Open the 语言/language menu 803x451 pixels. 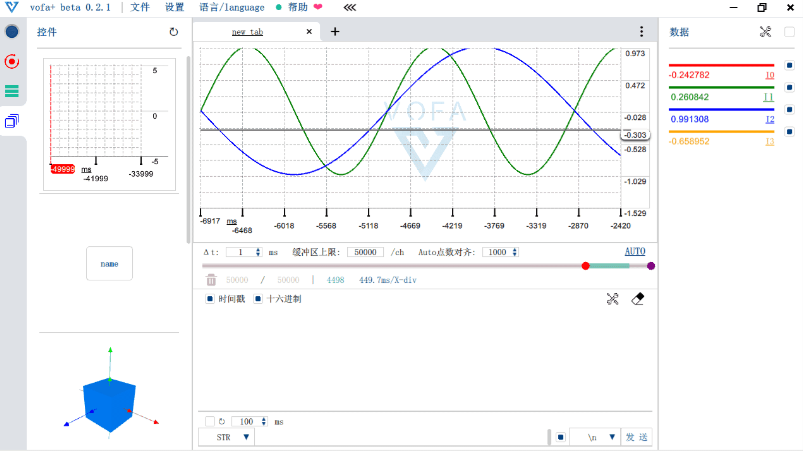pyautogui.click(x=231, y=7)
